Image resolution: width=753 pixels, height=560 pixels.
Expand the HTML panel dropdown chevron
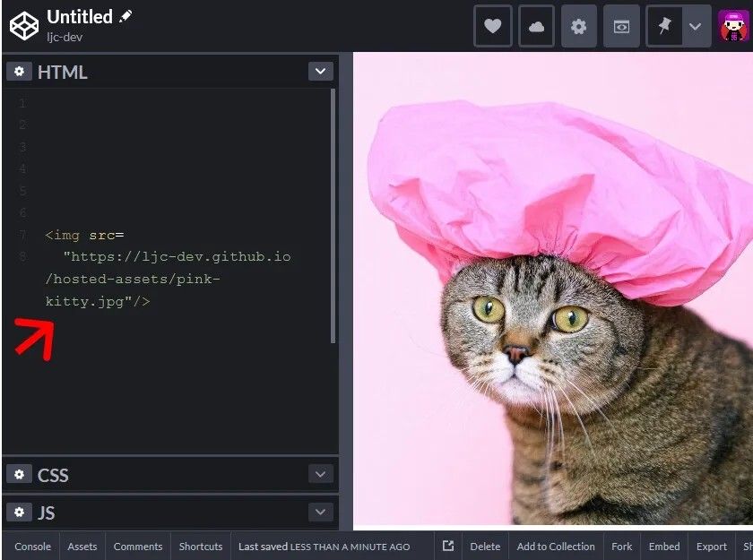pos(320,72)
